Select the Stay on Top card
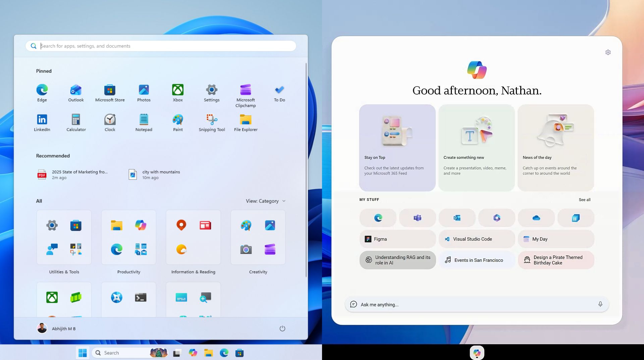The image size is (644, 360). click(397, 148)
